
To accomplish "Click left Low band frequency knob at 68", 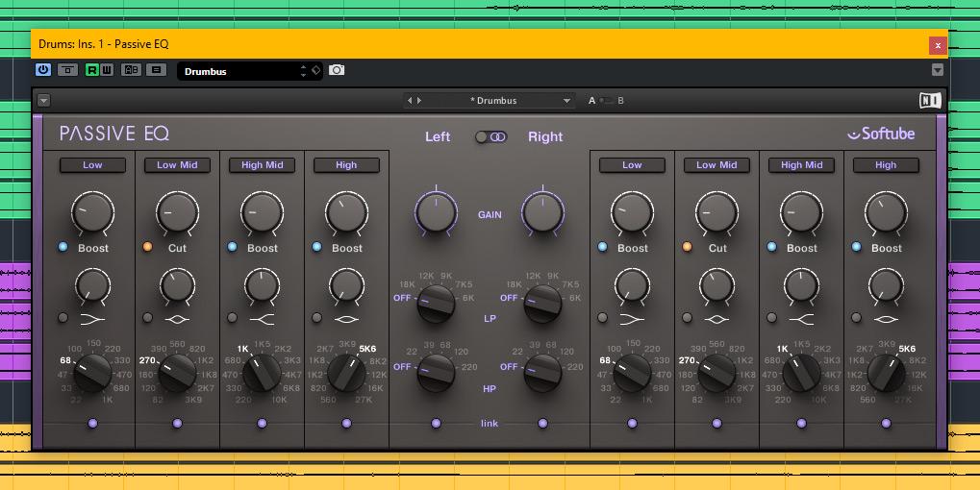I will (92, 373).
